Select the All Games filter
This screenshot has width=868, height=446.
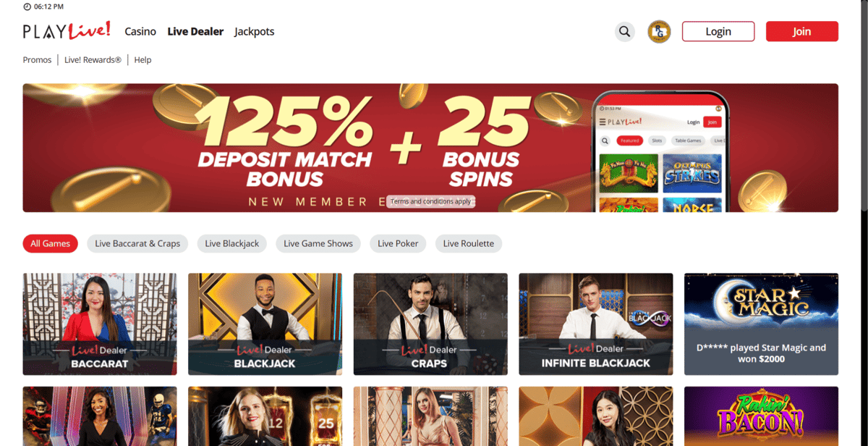click(x=50, y=243)
